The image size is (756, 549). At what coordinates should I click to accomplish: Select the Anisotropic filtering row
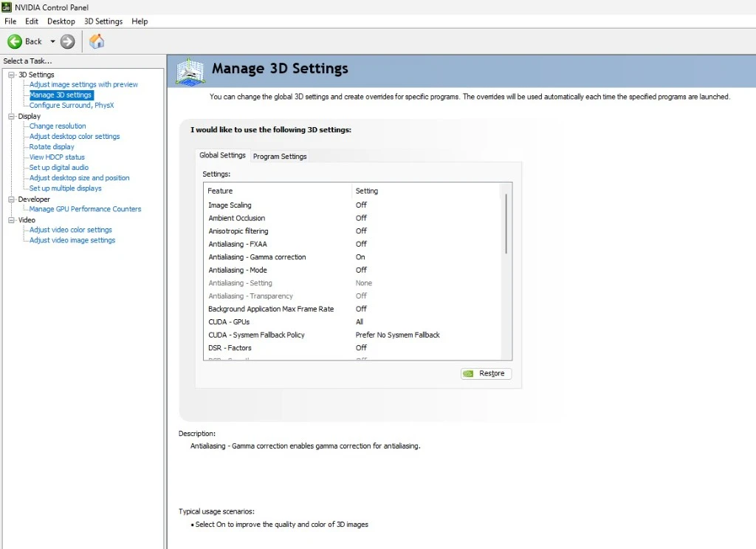(352, 231)
